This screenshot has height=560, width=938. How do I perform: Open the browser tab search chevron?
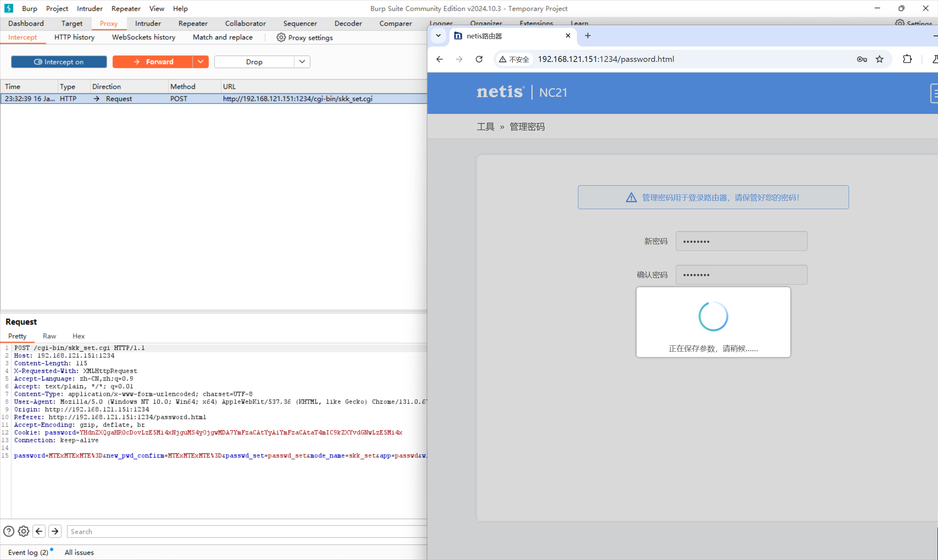point(438,36)
